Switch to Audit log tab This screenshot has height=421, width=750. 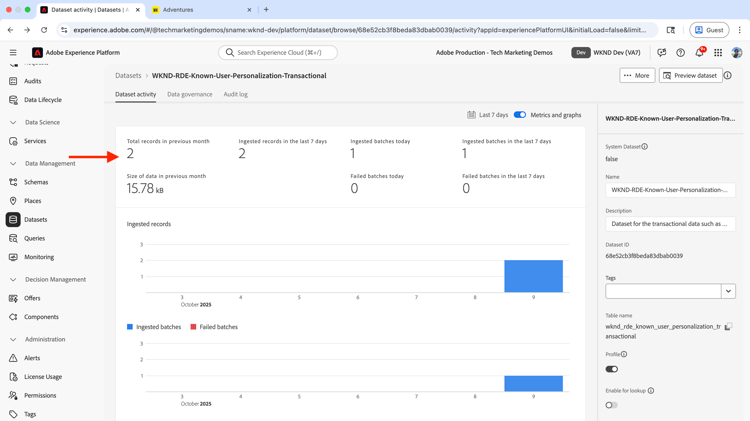click(x=235, y=94)
